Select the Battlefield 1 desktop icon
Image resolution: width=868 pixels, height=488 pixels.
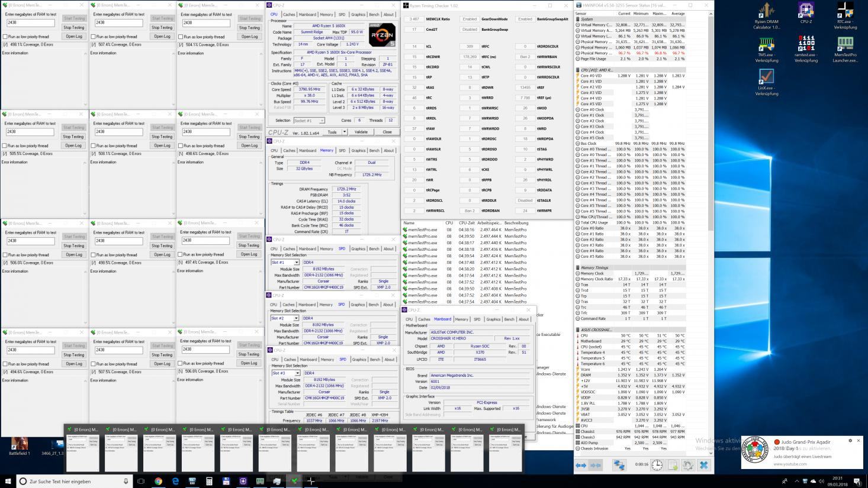tap(20, 447)
